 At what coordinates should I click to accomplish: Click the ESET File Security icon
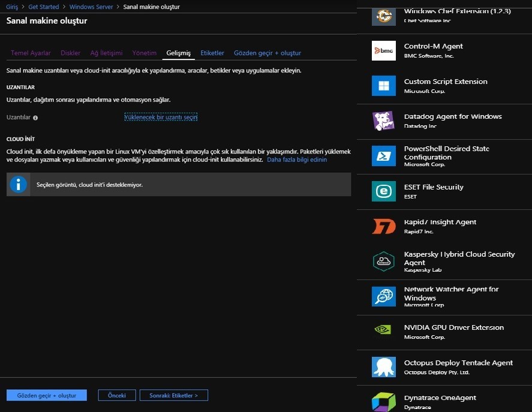tap(384, 191)
